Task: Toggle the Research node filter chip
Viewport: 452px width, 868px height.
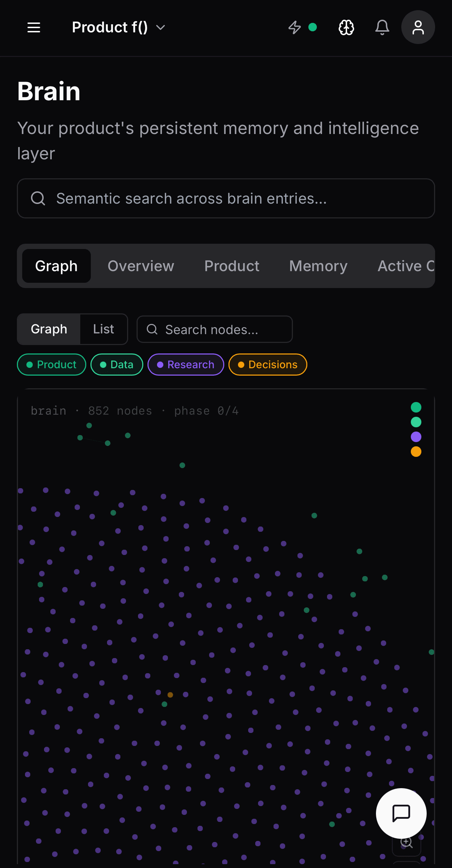Action: (186, 365)
